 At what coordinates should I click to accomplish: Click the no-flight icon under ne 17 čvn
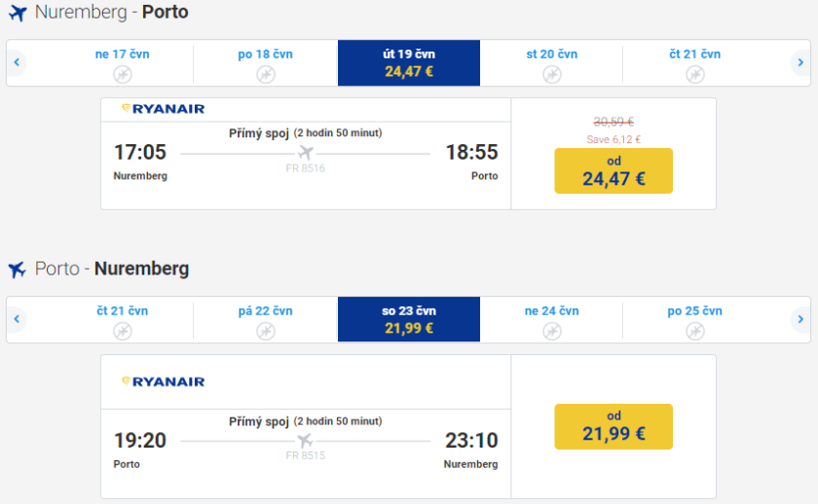pos(122,75)
